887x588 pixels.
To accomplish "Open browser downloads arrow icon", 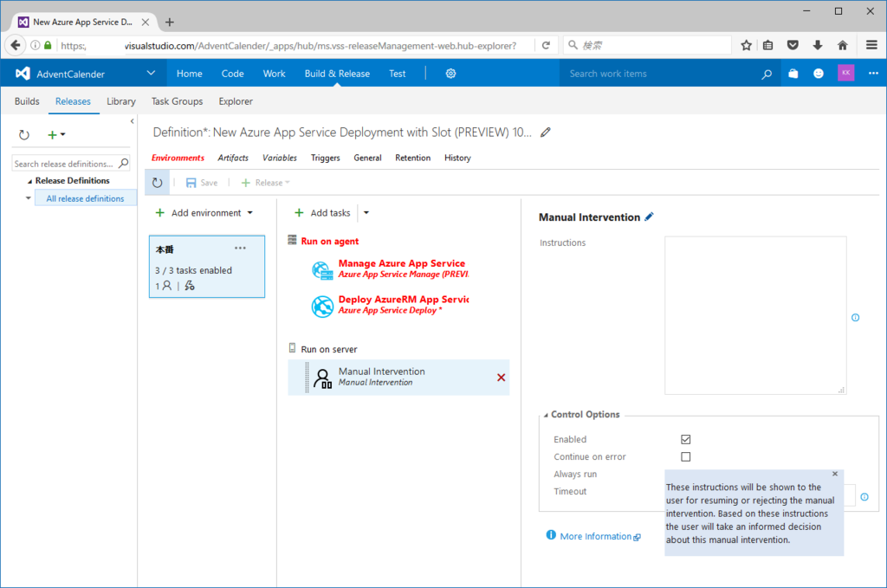I will point(818,45).
